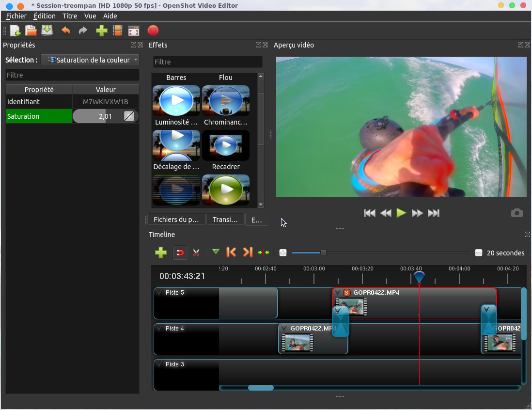Switch to the Transitions tab

[x=225, y=220]
